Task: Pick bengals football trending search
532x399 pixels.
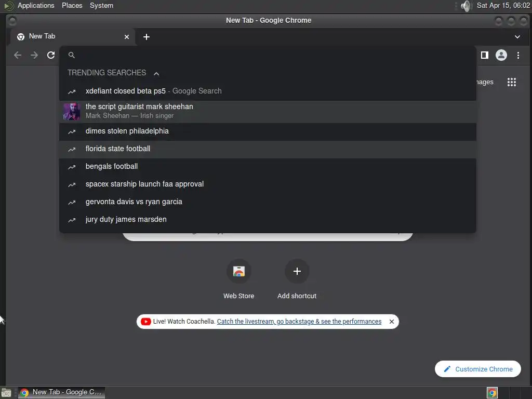Action: [x=268, y=167]
